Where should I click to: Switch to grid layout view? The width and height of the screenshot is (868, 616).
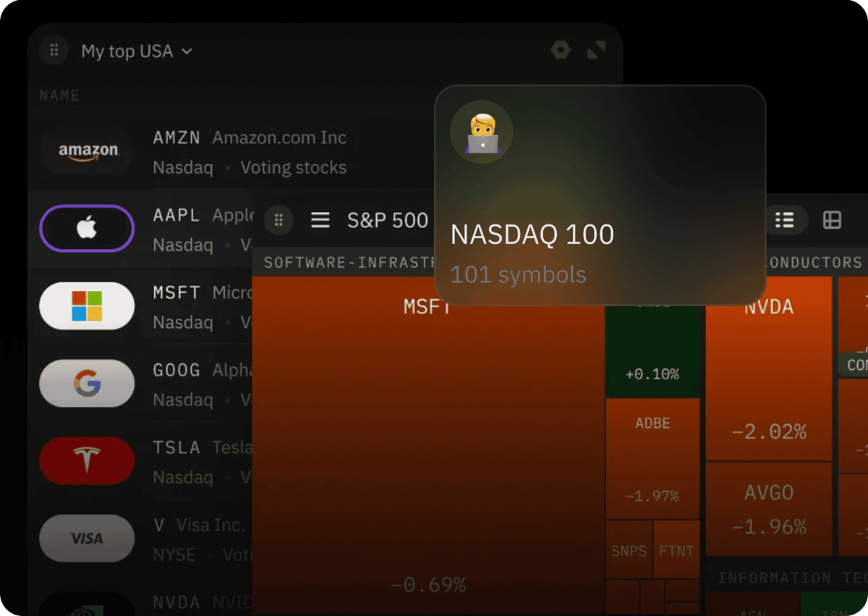(832, 220)
